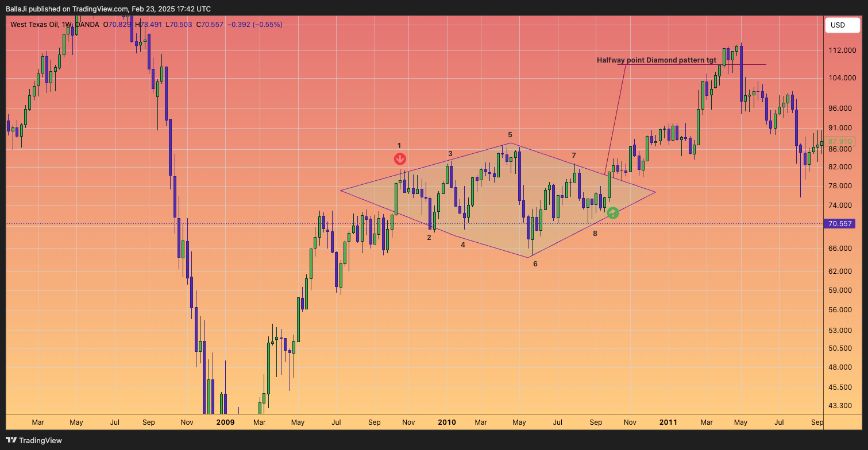The height and width of the screenshot is (450, 868).
Task: Select the green up-arrow marker near point 8
Action: (x=613, y=213)
